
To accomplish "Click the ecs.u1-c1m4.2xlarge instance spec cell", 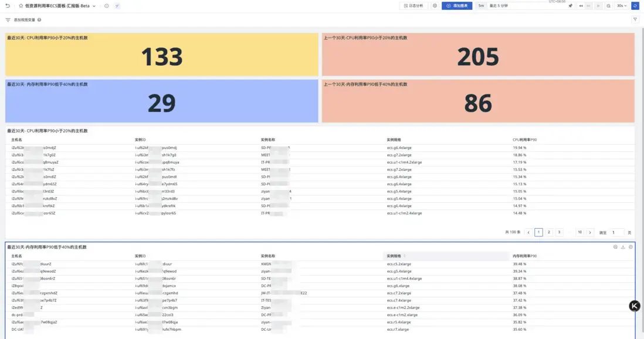I will [x=404, y=162].
